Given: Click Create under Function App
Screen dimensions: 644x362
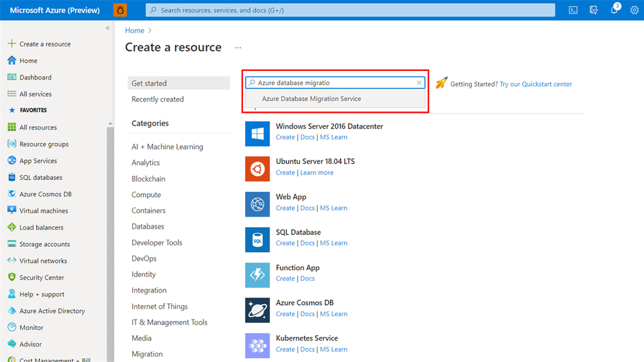Looking at the screenshot, I should tap(285, 278).
